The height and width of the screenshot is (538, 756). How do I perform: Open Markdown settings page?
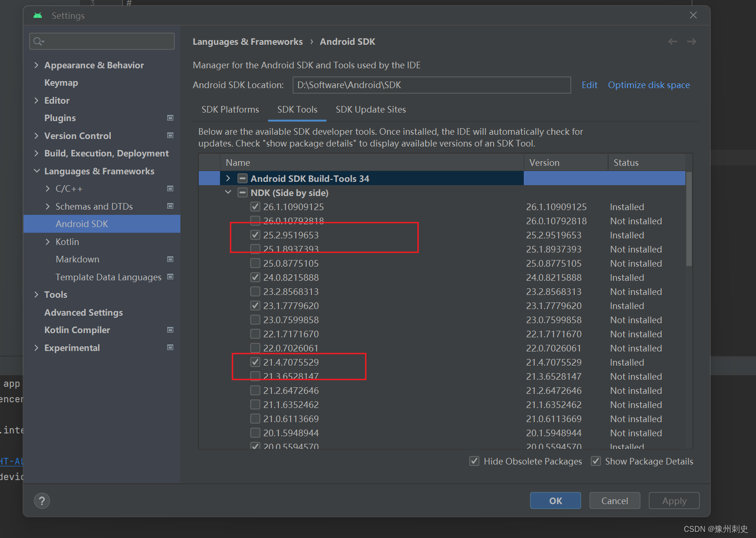coord(77,259)
